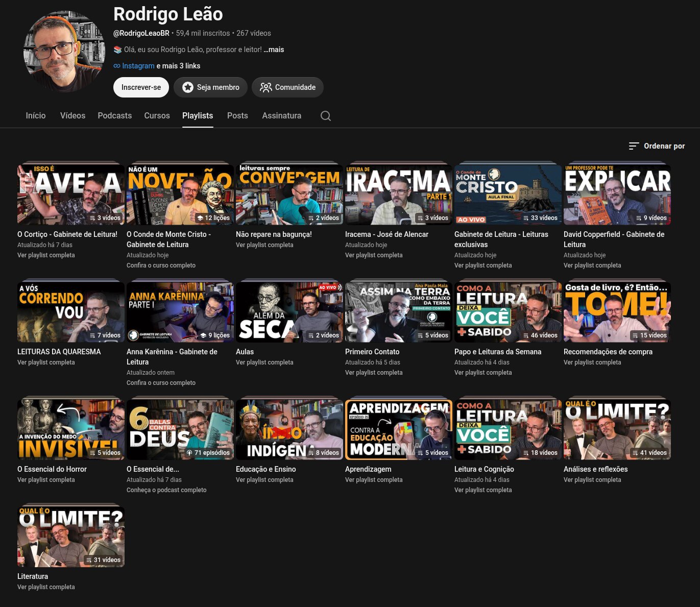Click the people icon in Comunidade button
This screenshot has height=607, width=700.
coord(266,87)
